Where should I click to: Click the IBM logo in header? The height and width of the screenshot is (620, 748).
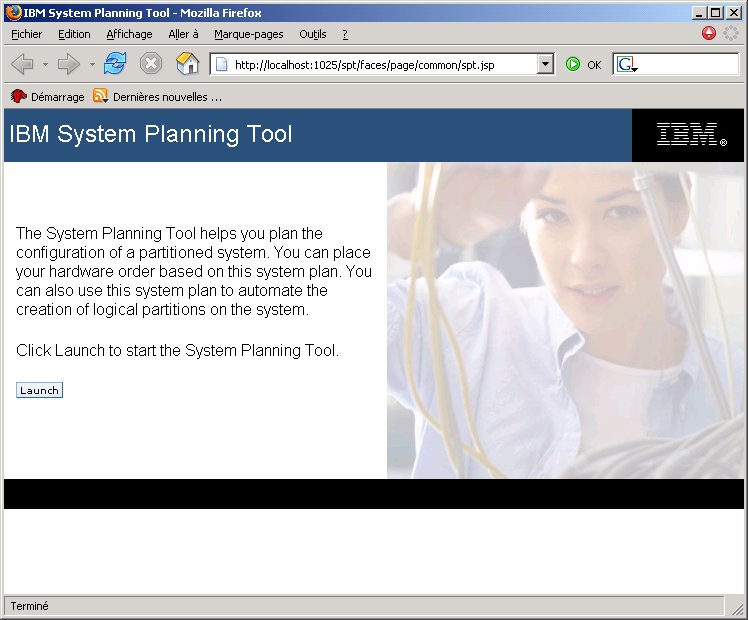(x=692, y=134)
